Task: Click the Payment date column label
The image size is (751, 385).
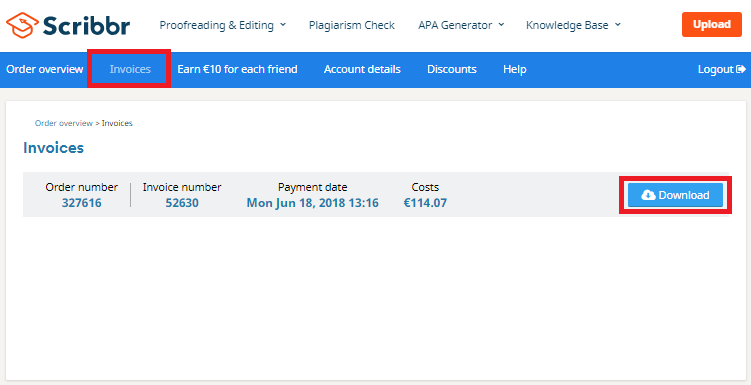Action: (312, 187)
